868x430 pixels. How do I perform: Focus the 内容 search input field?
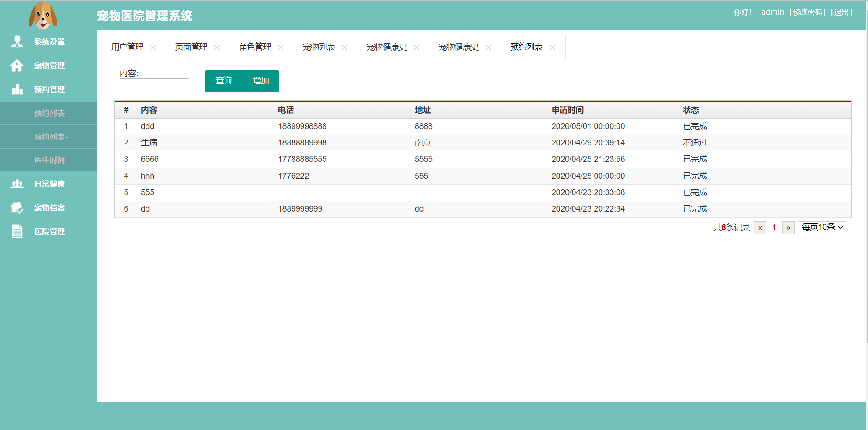155,86
